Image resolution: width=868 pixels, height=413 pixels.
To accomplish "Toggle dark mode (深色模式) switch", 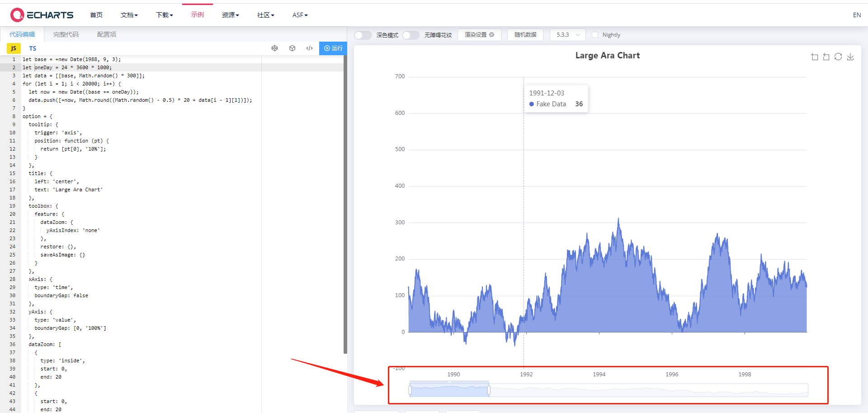I will click(363, 35).
